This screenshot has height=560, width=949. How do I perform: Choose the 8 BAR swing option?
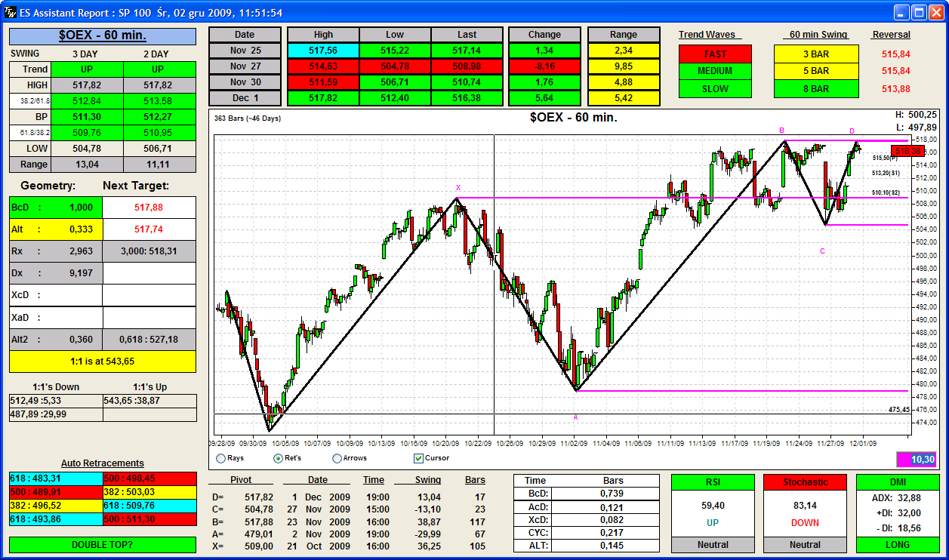pos(816,89)
